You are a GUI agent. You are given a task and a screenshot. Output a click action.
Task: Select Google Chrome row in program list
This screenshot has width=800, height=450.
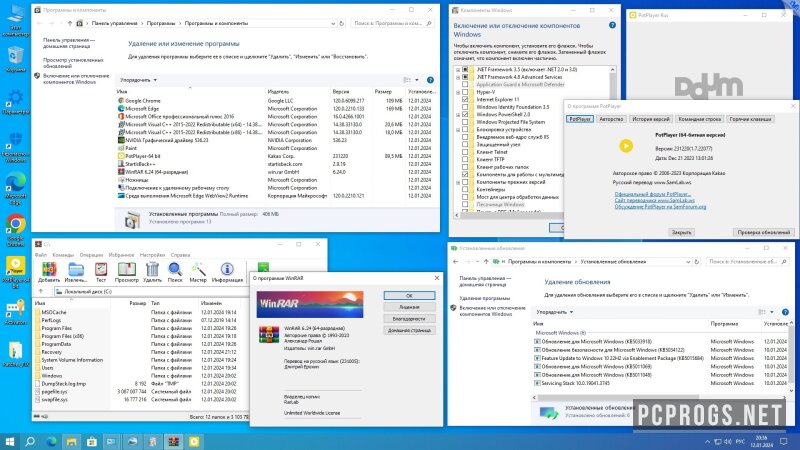tap(276, 101)
